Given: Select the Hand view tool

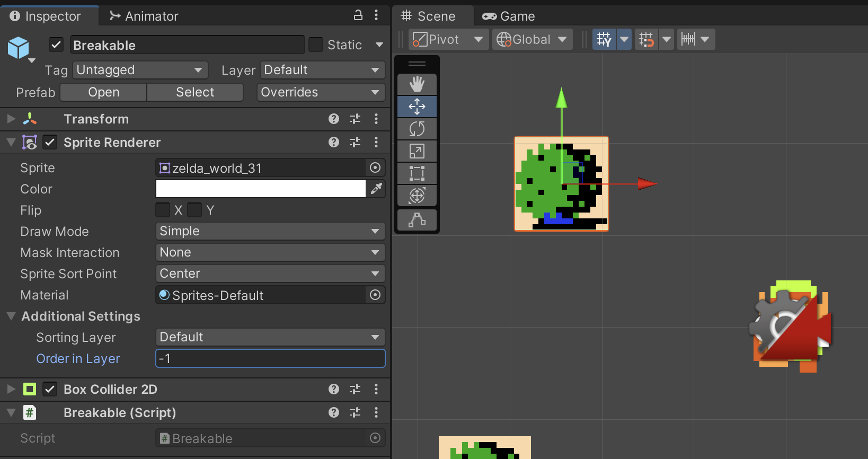Looking at the screenshot, I should pos(417,84).
